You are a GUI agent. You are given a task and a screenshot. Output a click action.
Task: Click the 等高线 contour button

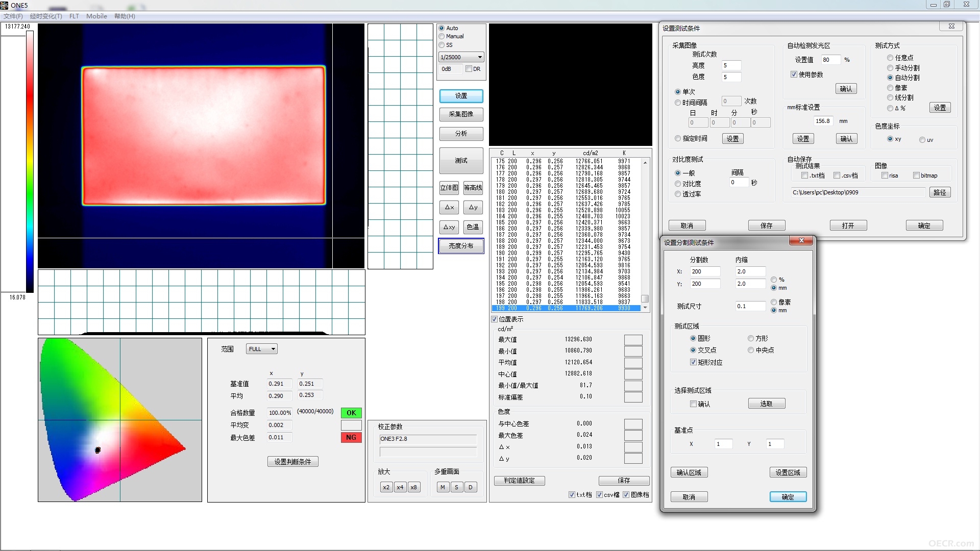click(473, 188)
